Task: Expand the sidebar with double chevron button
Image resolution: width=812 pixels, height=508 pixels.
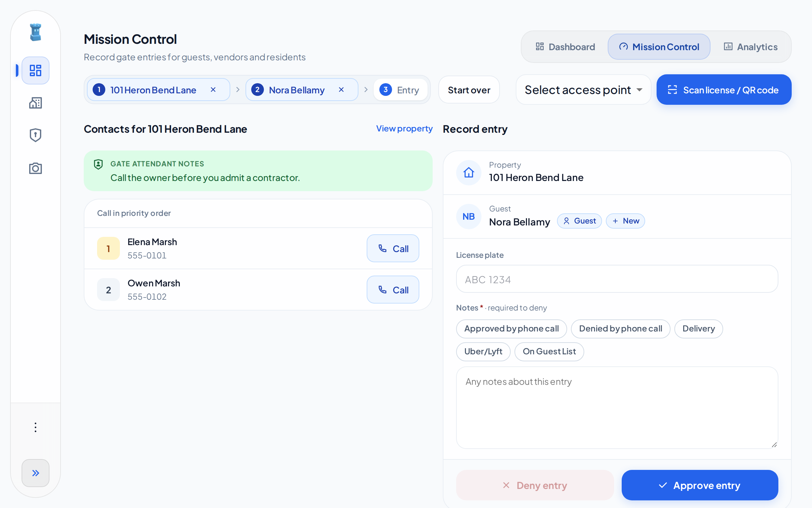Action: (36, 473)
